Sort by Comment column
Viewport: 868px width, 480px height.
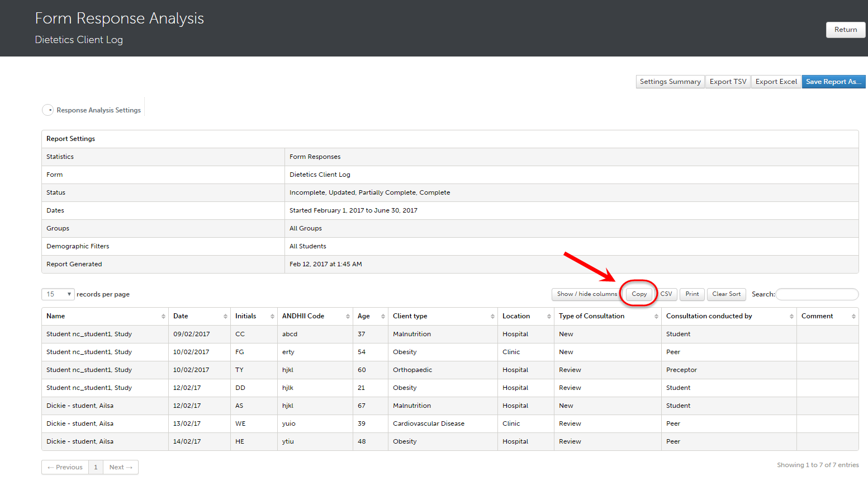pos(828,316)
